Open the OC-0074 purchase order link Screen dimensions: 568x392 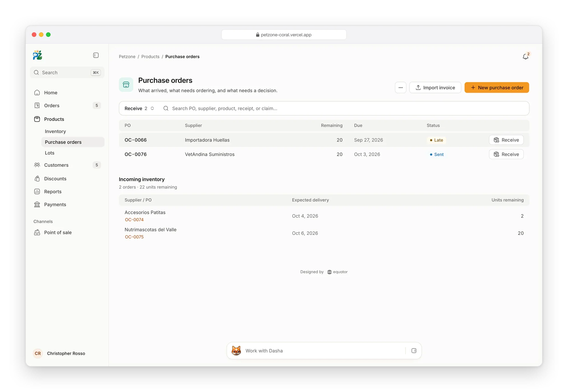(x=134, y=220)
